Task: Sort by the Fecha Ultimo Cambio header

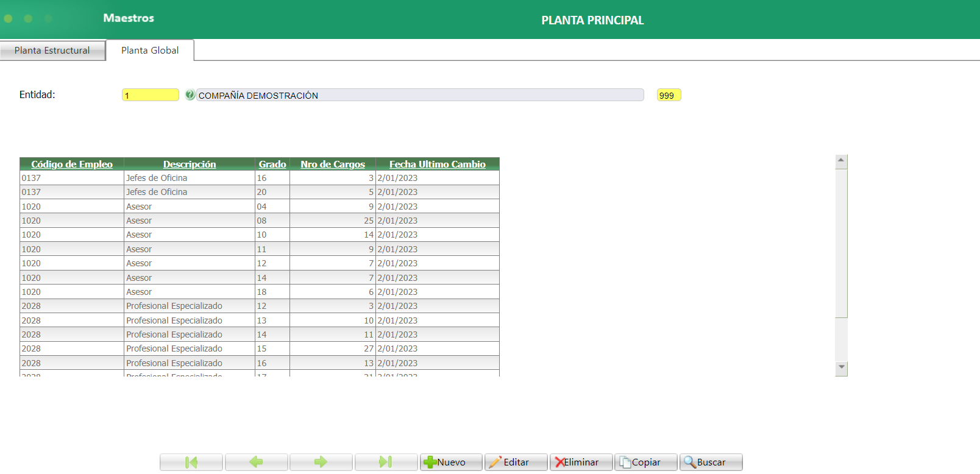Action: coord(438,164)
